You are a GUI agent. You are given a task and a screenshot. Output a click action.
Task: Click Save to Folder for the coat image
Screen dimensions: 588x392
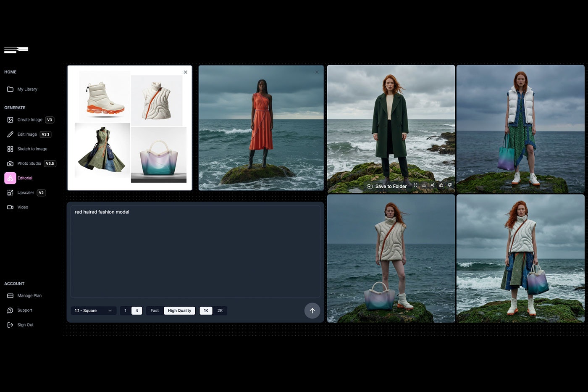pos(386,186)
